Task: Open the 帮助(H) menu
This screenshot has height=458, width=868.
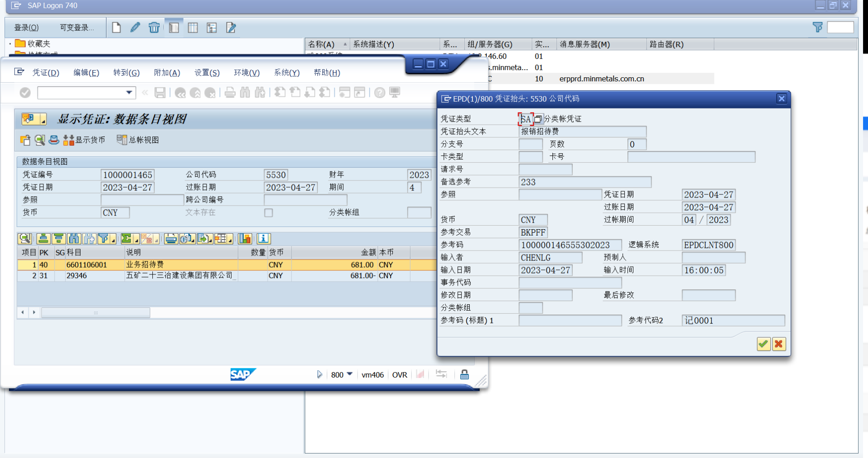Action: tap(327, 73)
